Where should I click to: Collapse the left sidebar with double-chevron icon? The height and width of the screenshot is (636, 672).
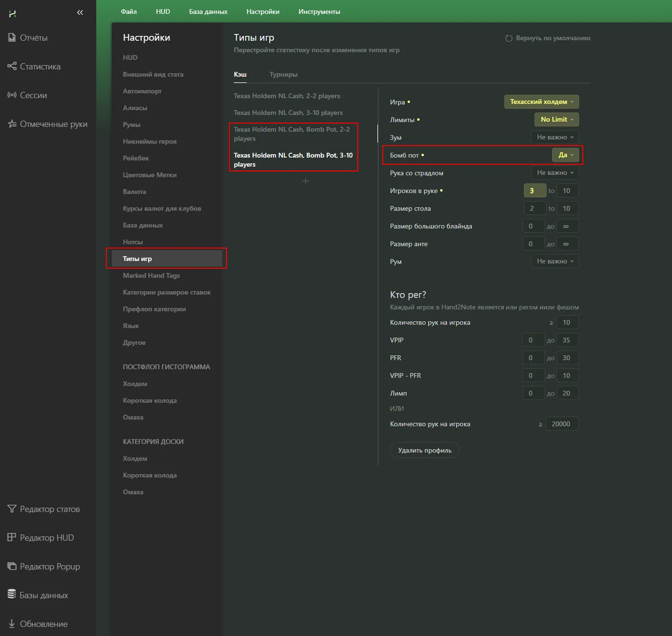pyautogui.click(x=80, y=12)
